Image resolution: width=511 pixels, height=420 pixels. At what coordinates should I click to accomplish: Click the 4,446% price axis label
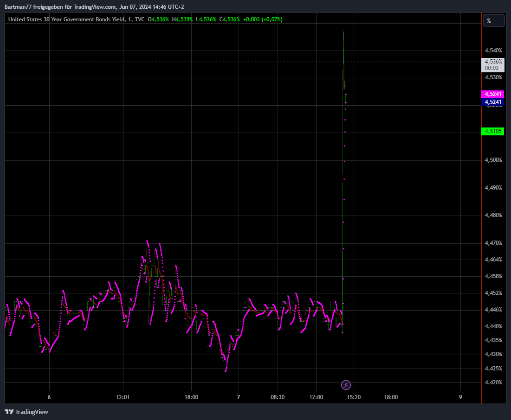pyautogui.click(x=493, y=310)
